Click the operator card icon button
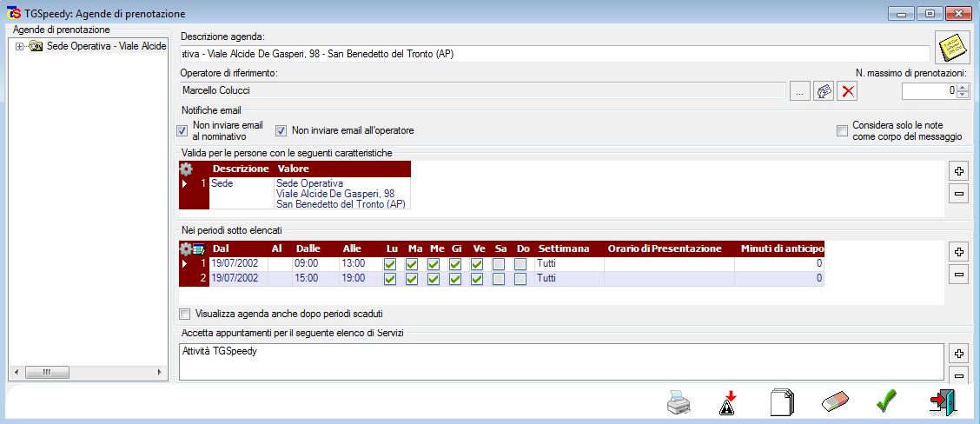This screenshot has width=980, height=424. pyautogui.click(x=824, y=90)
